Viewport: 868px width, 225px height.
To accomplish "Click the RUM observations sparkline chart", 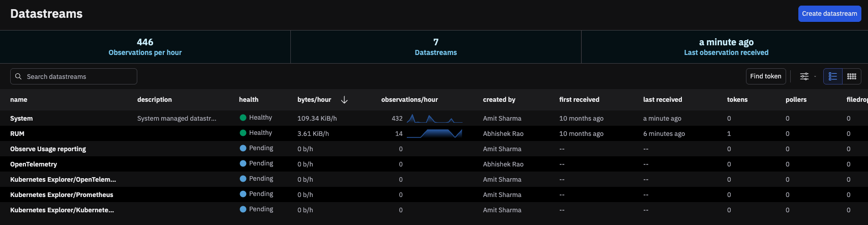I will 434,133.
